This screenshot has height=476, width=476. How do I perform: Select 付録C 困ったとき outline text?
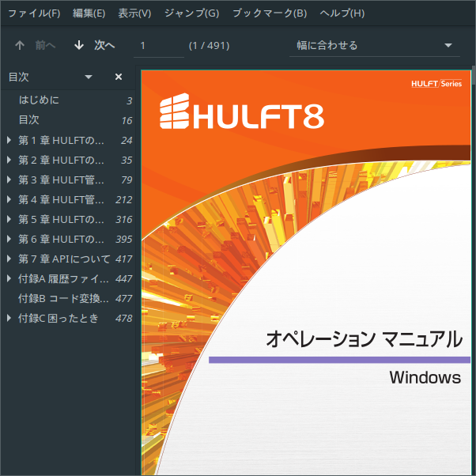(x=59, y=318)
